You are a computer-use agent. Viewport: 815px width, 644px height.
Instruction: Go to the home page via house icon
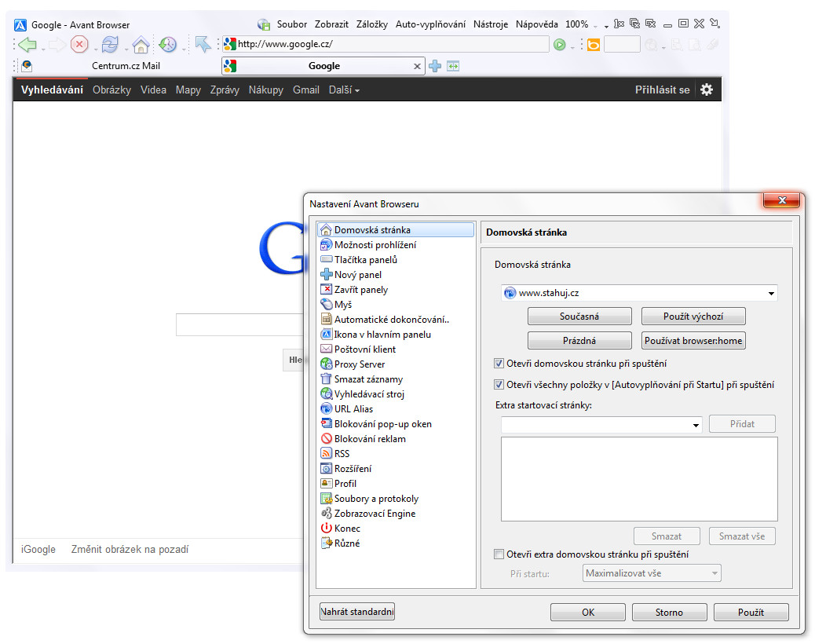[141, 45]
